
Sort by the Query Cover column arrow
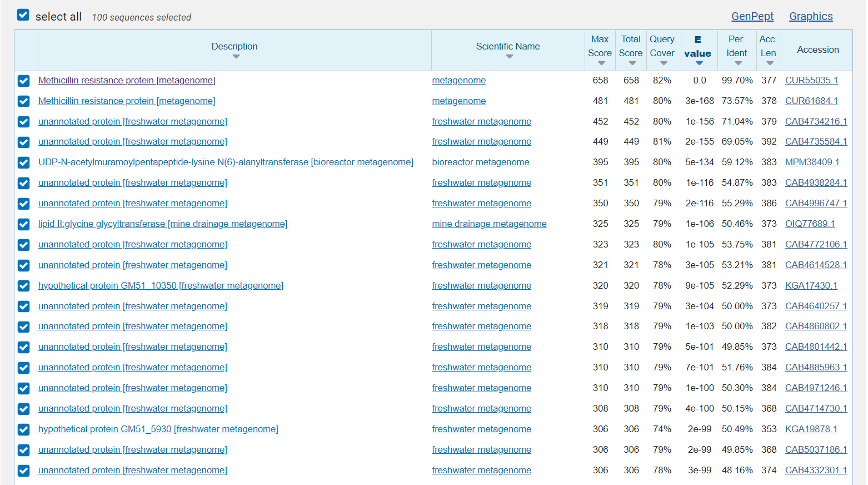tap(664, 63)
